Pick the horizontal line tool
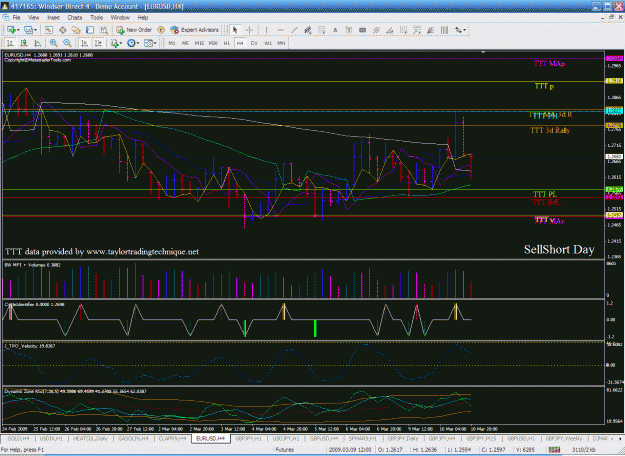The width and height of the screenshot is (625, 456). (281, 30)
